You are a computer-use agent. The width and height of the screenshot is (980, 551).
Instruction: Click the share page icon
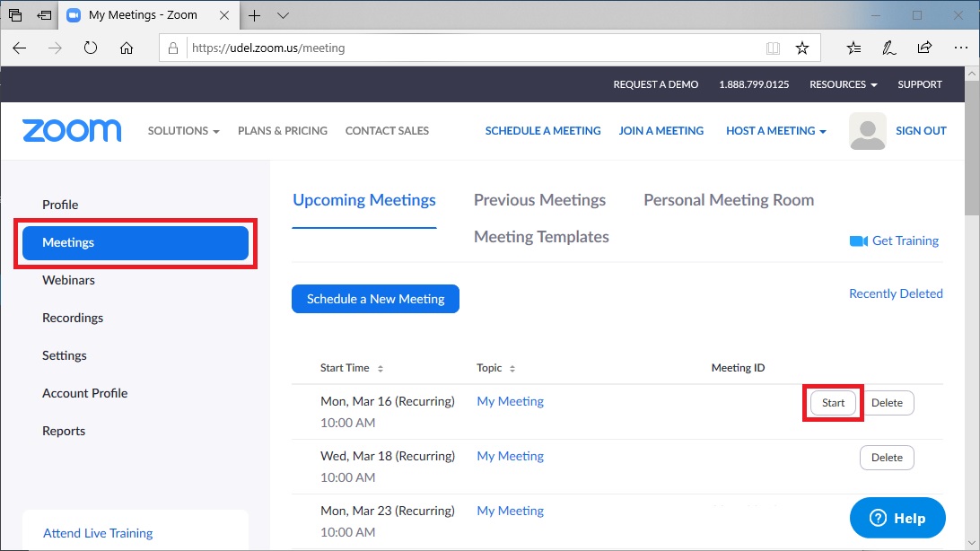click(924, 48)
